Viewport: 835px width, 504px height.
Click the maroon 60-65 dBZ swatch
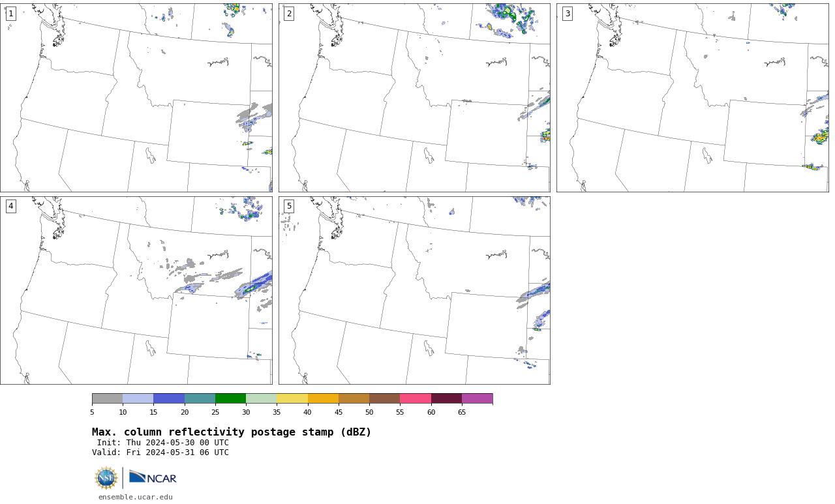click(x=446, y=398)
